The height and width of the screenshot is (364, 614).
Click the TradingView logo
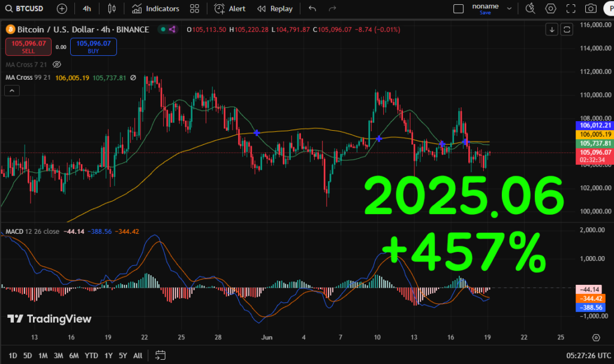(49, 319)
